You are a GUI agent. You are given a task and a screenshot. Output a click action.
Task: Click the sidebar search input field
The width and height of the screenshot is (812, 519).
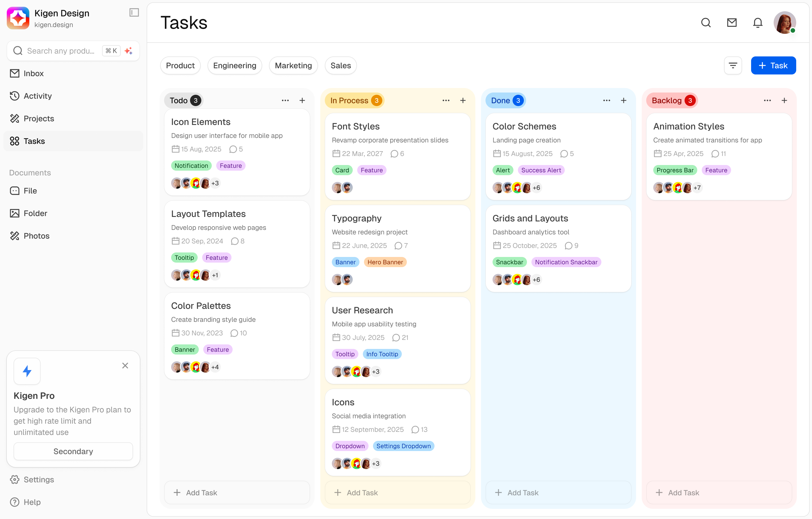[x=61, y=50]
